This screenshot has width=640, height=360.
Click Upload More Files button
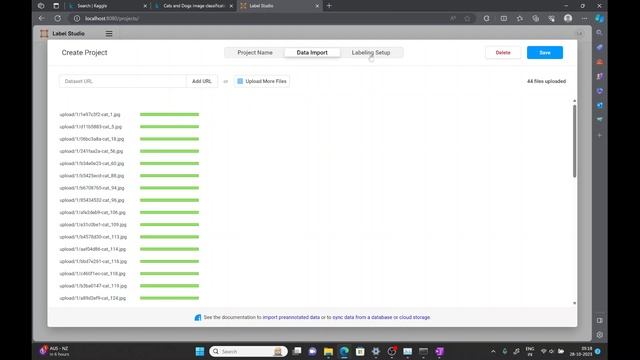coord(262,81)
